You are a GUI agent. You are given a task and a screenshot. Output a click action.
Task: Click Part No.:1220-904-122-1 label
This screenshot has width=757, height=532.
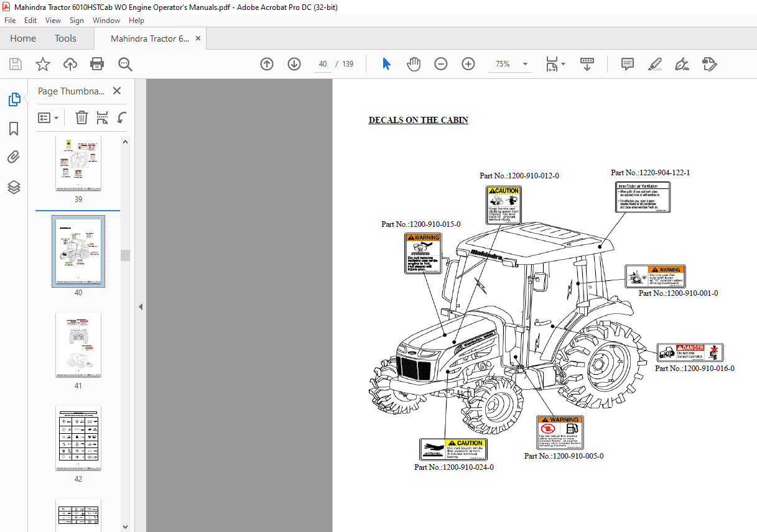pyautogui.click(x=650, y=173)
